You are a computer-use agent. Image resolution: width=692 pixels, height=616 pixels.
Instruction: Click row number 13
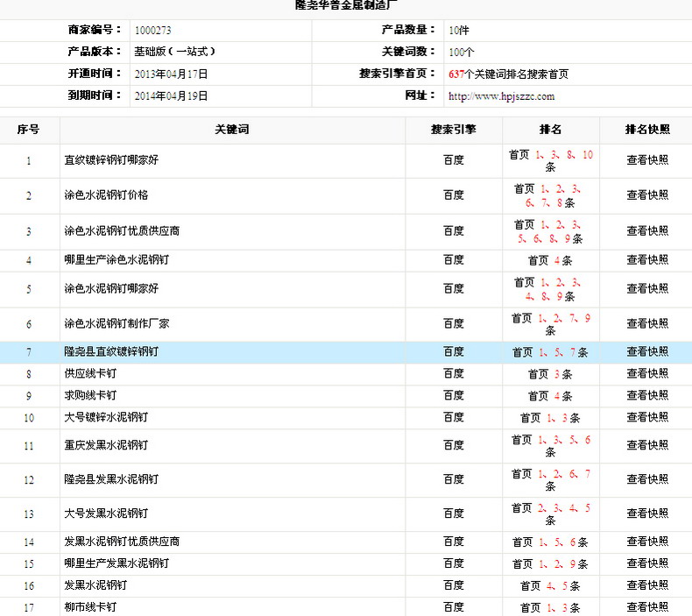point(29,514)
